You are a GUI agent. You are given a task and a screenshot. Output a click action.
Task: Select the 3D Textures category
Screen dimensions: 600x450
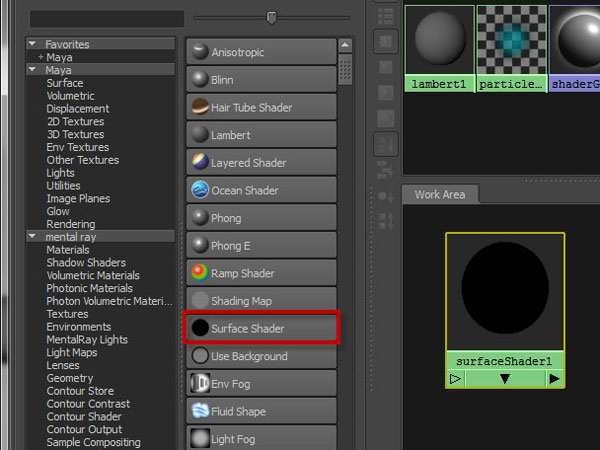tap(75, 134)
